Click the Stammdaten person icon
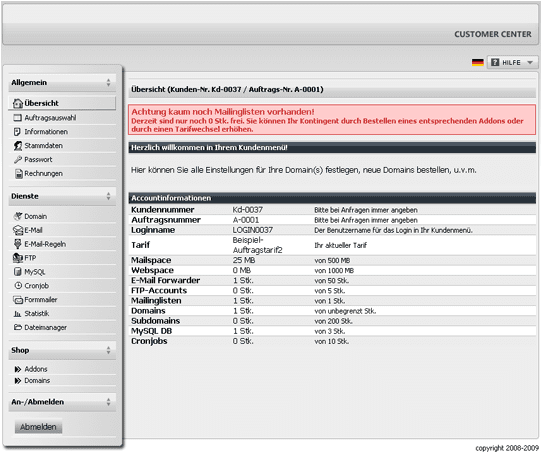 (x=18, y=146)
